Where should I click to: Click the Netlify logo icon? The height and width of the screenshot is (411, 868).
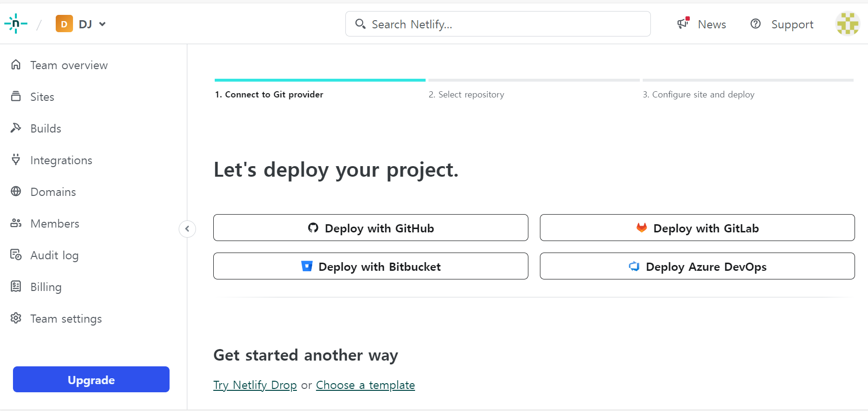[x=16, y=24]
